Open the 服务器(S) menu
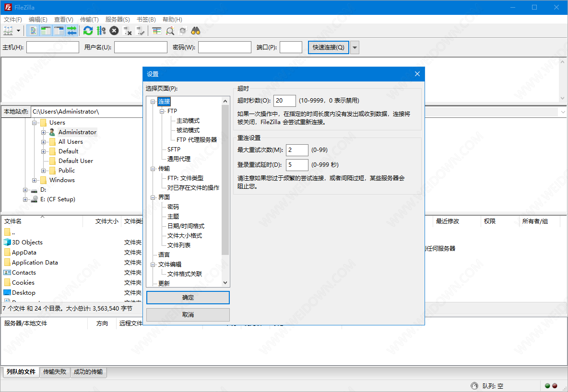568x392 pixels. pyautogui.click(x=118, y=20)
